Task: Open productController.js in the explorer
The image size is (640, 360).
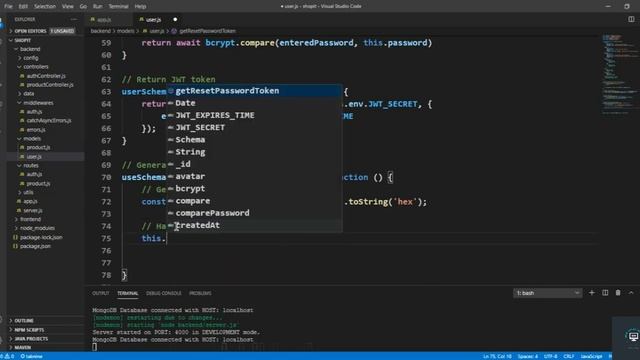Action: (x=49, y=85)
